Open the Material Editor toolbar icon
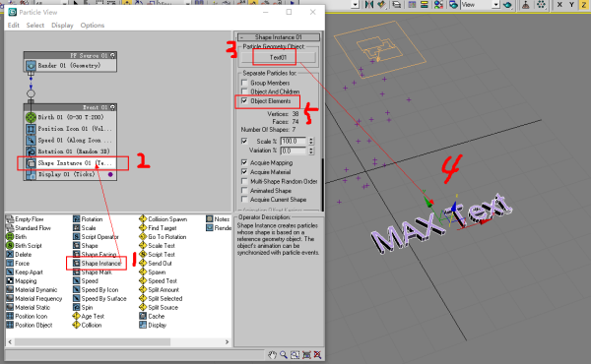The height and width of the screenshot is (364, 591). 438,5
